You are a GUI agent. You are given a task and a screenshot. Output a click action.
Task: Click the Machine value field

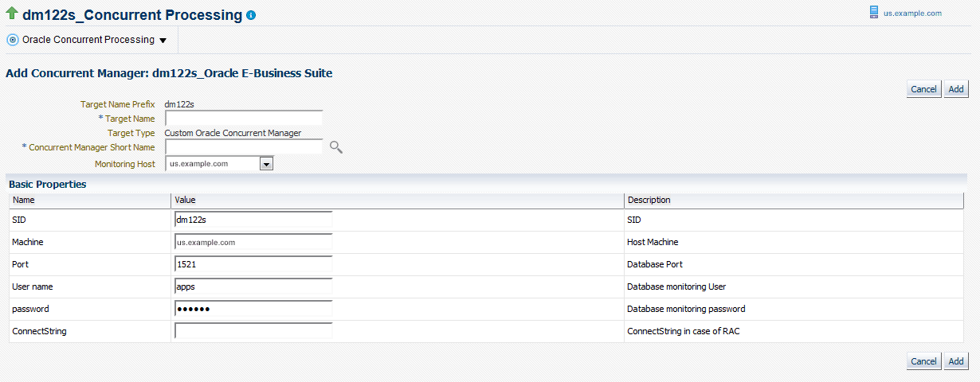click(x=253, y=242)
